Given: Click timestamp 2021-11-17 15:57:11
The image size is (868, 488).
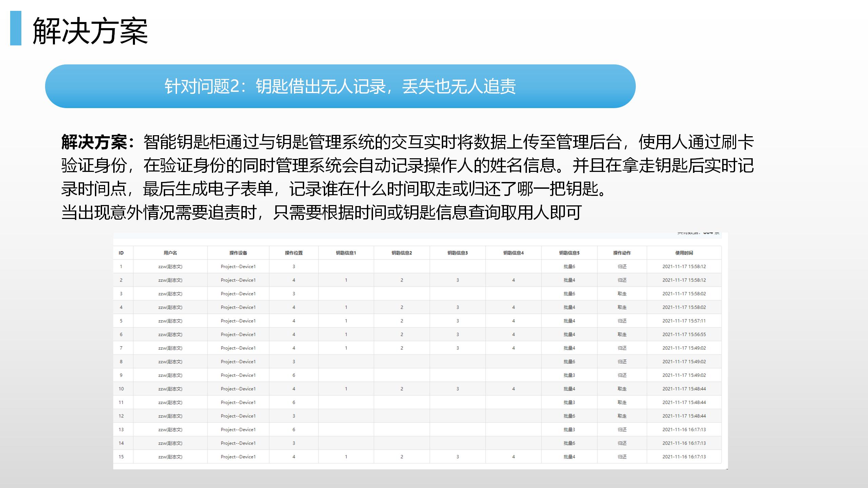Looking at the screenshot, I should coord(684,321).
